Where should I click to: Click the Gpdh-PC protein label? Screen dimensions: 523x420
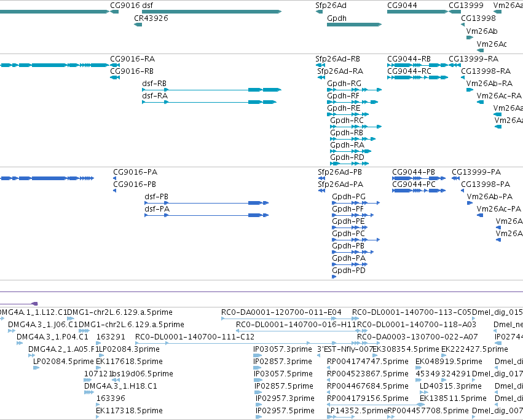(x=348, y=234)
